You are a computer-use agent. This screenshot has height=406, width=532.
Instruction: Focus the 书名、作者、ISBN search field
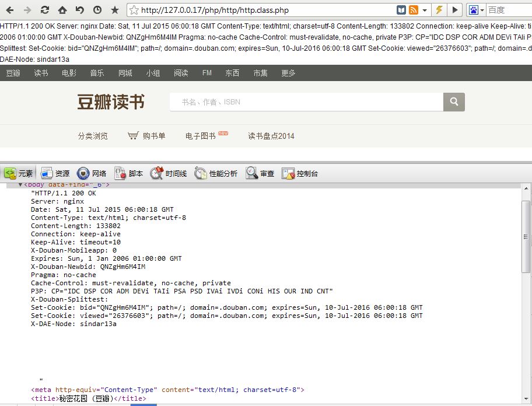click(306, 102)
